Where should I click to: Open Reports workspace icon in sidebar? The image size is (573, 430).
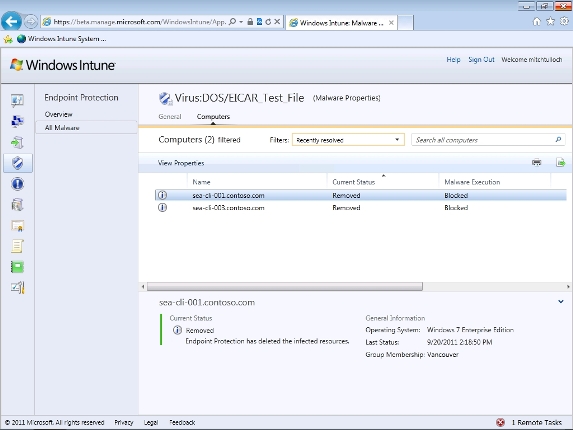pyautogui.click(x=17, y=267)
